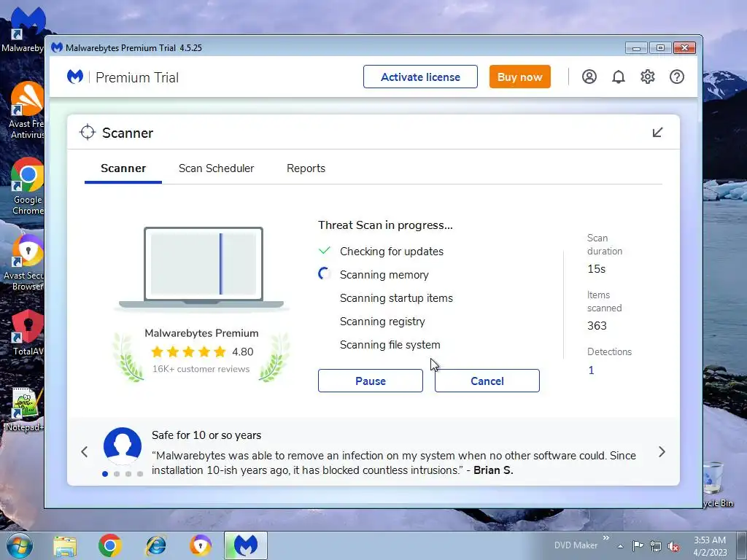This screenshot has height=560, width=747.
Task: Click the Scanning file system step
Action: [390, 345]
